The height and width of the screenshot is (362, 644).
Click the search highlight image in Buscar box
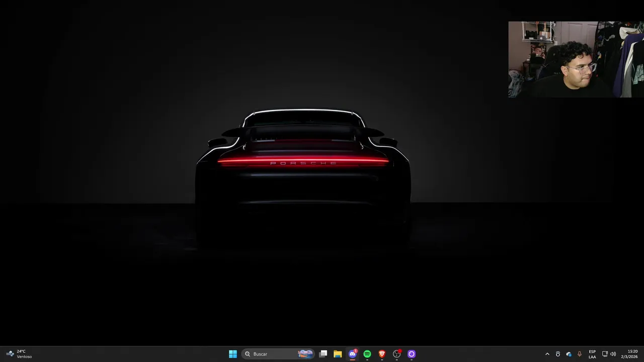pos(305,354)
